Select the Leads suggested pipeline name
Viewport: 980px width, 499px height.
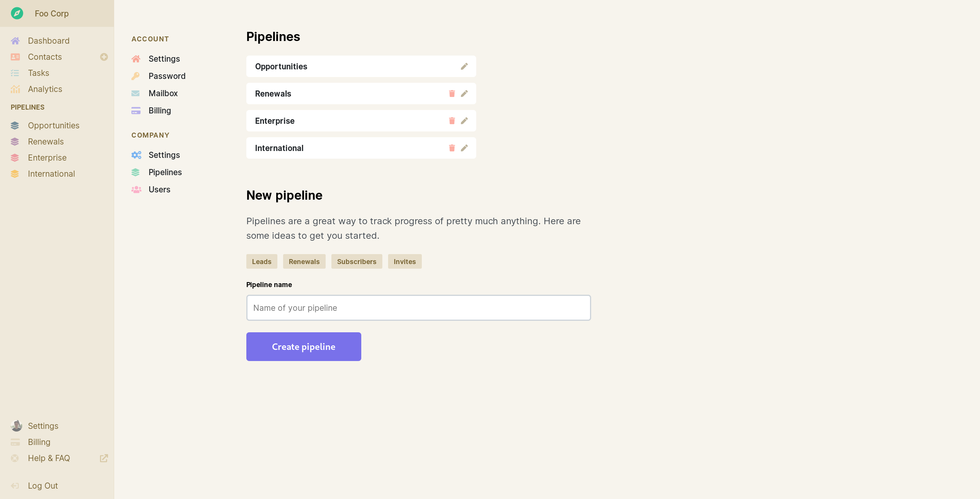tap(261, 261)
